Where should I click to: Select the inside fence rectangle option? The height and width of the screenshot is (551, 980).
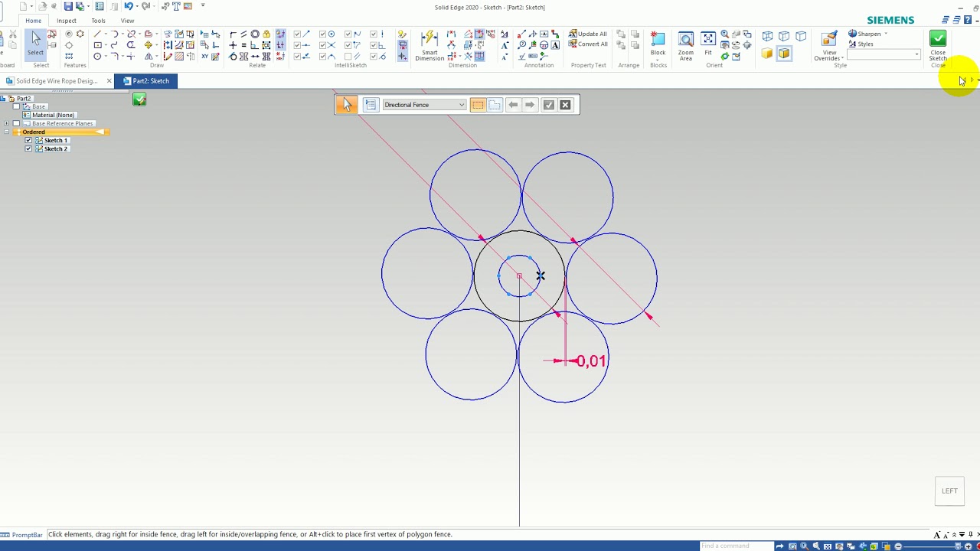click(x=478, y=105)
